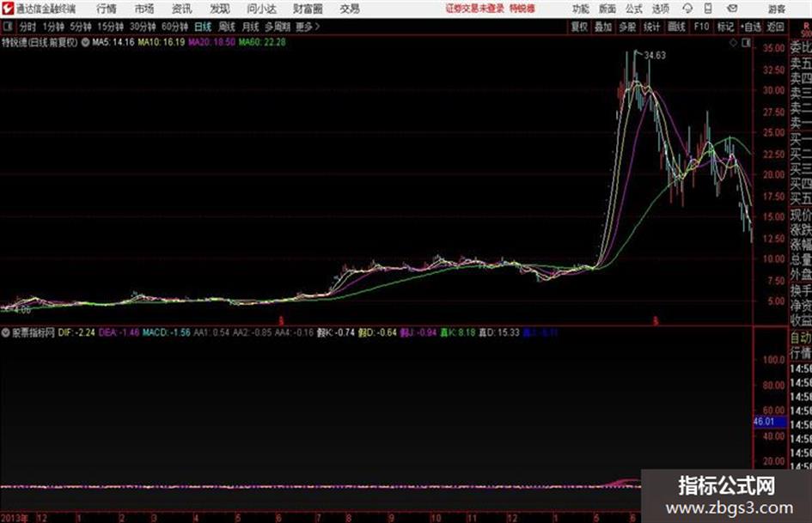Click the 股票指标网 indicator name
The image size is (812, 523).
[34, 332]
